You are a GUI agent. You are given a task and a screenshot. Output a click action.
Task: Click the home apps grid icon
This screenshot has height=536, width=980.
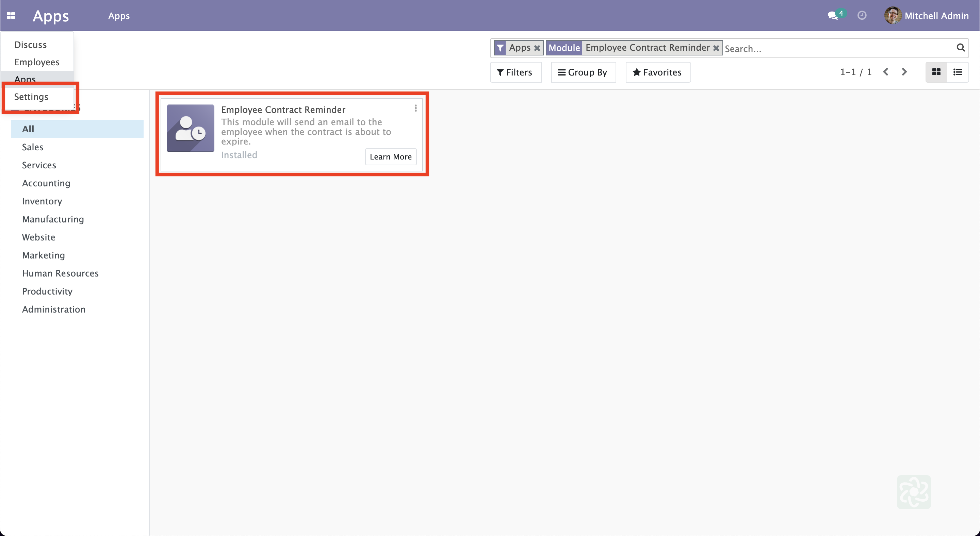click(11, 16)
